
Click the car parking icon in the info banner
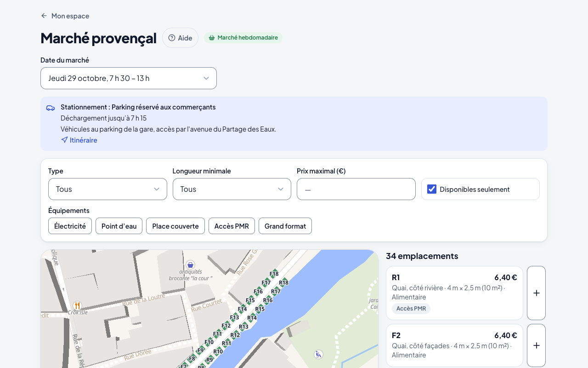[51, 108]
